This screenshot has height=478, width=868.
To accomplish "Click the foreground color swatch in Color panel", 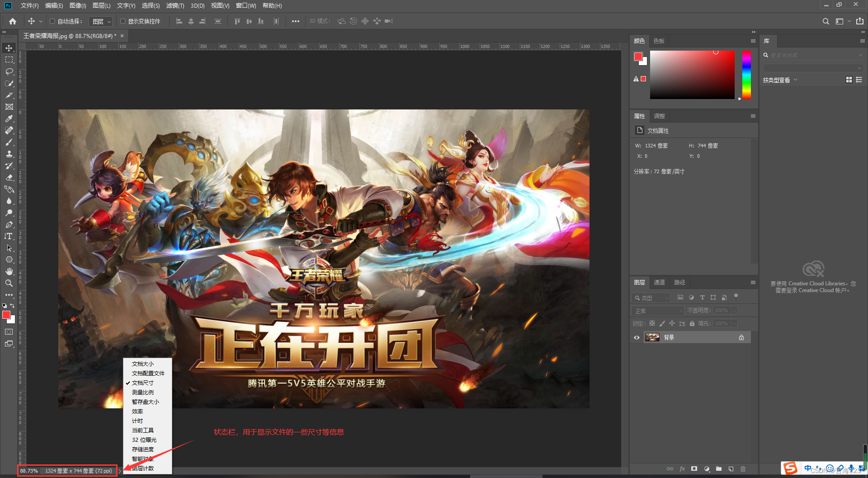I will tap(638, 57).
